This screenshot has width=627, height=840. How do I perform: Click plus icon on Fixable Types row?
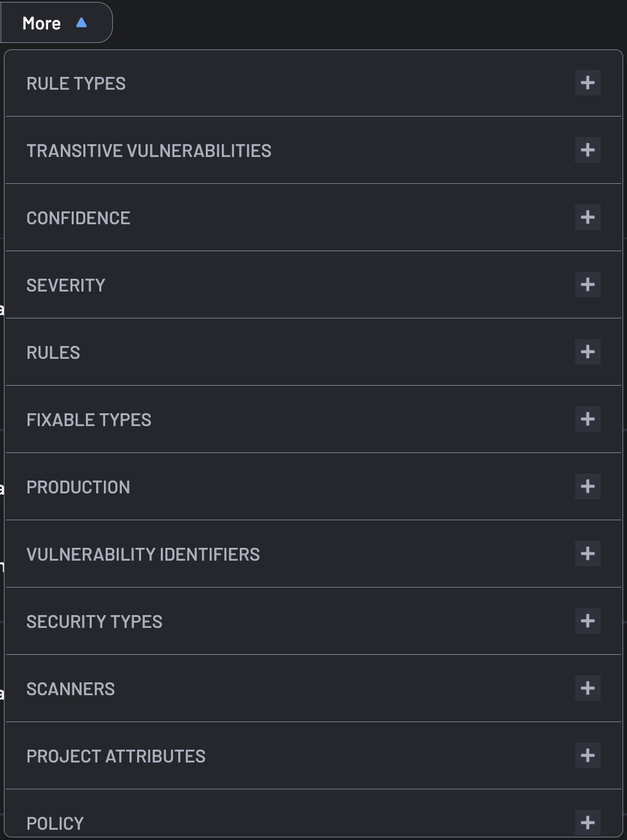(588, 419)
